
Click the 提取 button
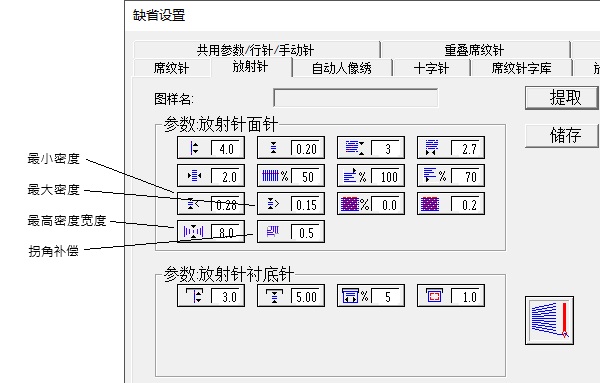(x=562, y=98)
